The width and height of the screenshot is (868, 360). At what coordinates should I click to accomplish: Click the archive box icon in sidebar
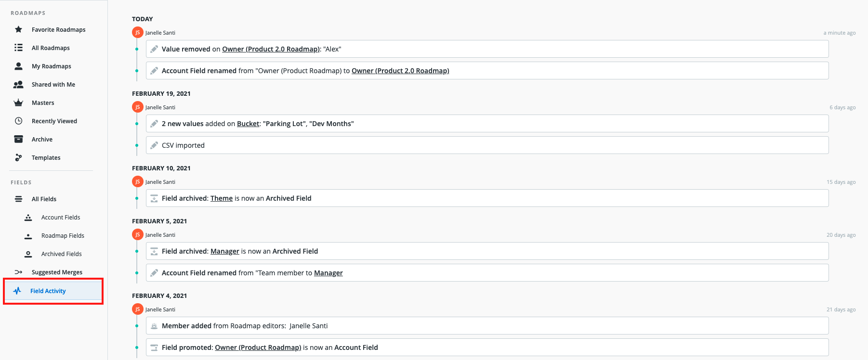18,139
